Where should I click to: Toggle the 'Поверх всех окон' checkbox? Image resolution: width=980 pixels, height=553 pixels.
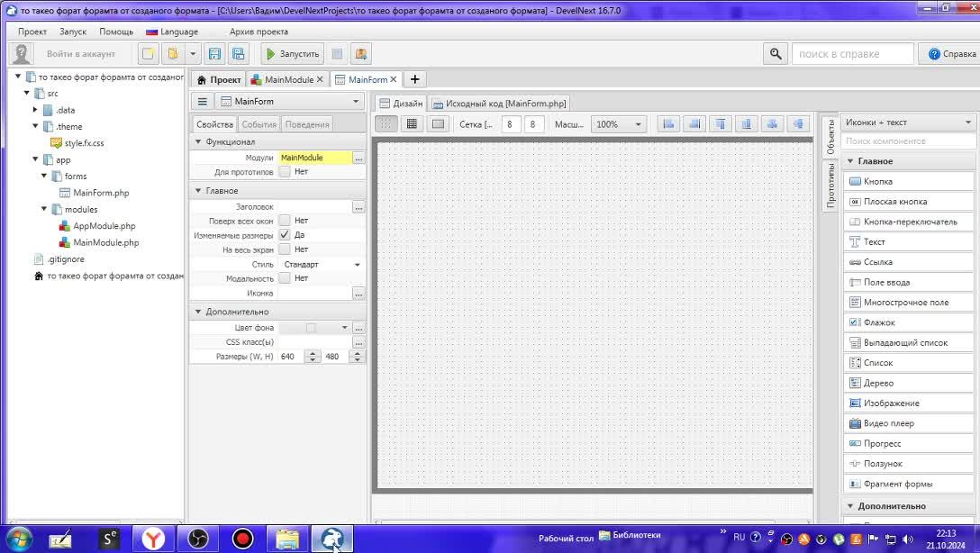coord(285,221)
